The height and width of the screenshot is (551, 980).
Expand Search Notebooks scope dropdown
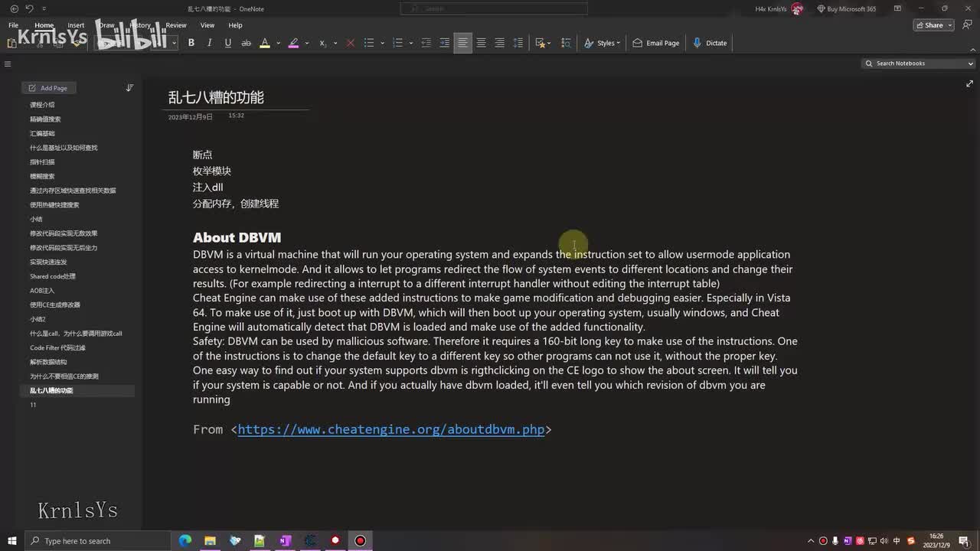point(970,64)
